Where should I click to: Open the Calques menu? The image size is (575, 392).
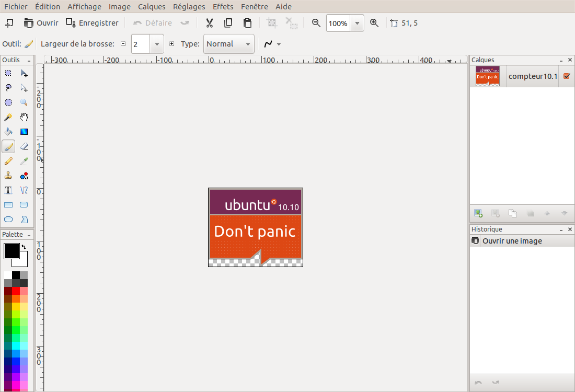[x=152, y=6]
